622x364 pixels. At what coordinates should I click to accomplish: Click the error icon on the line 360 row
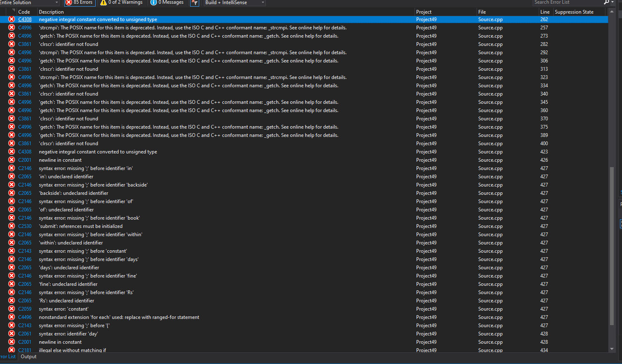[x=12, y=110]
